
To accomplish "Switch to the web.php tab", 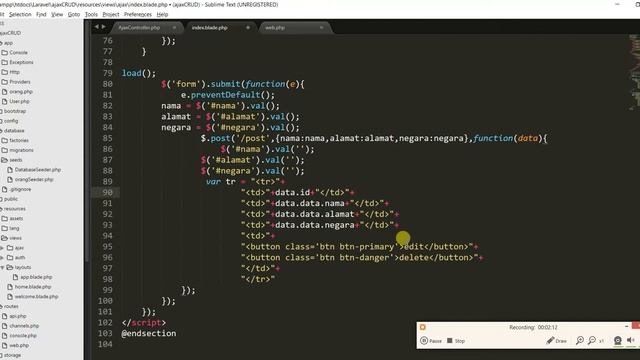I will [275, 28].
